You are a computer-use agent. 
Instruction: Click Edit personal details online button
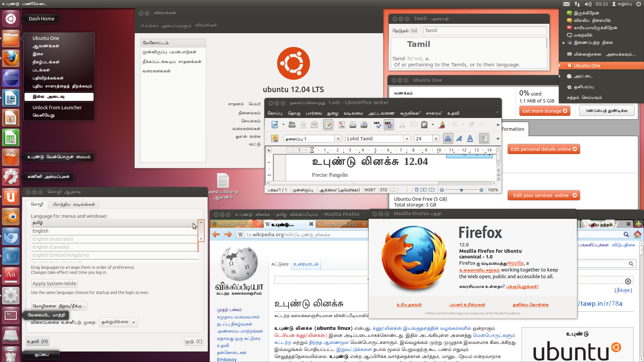[544, 149]
